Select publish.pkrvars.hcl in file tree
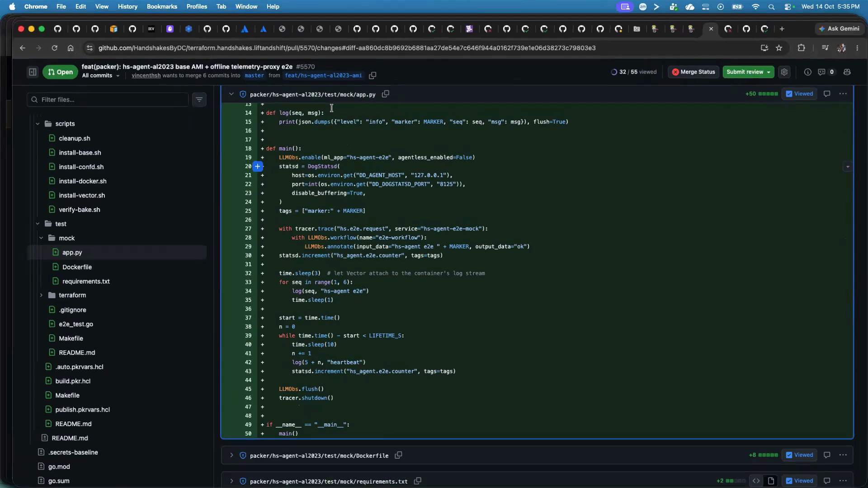Viewport: 868px width, 488px height. point(82,409)
